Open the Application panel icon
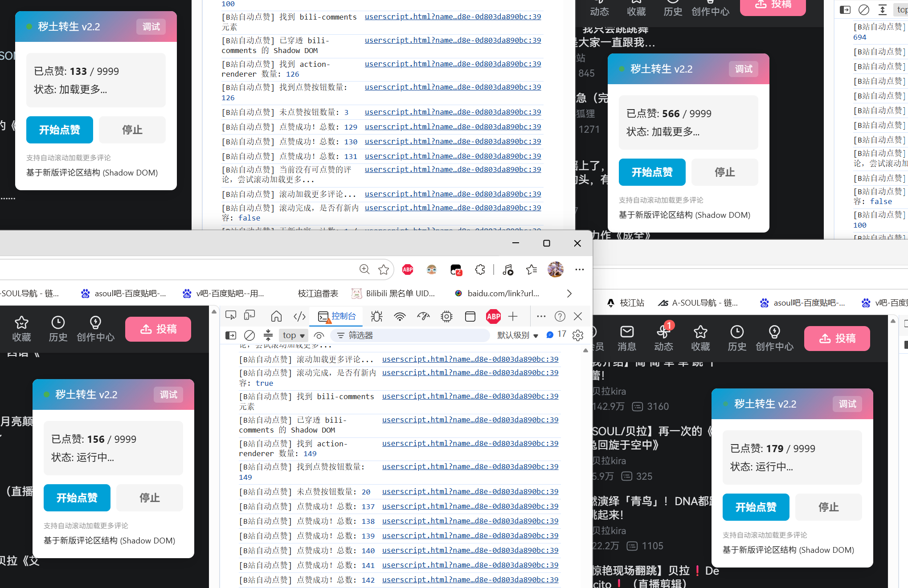This screenshot has height=588, width=908. [x=470, y=316]
